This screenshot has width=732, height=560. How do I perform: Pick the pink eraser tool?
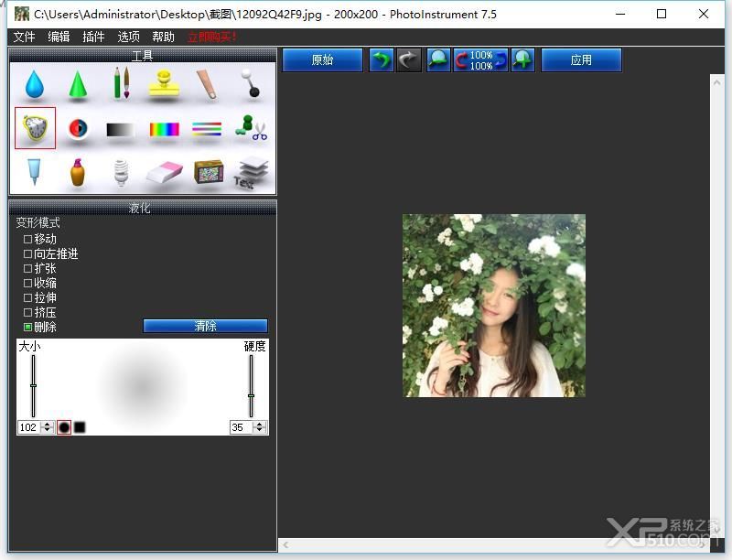click(165, 173)
